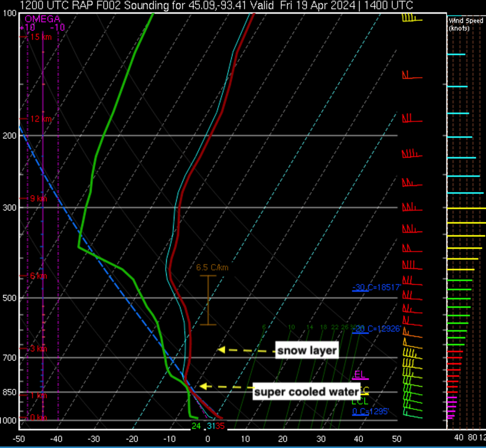Toggle the magenta OMEGA profile display
The height and width of the screenshot is (448, 486).
43,203
